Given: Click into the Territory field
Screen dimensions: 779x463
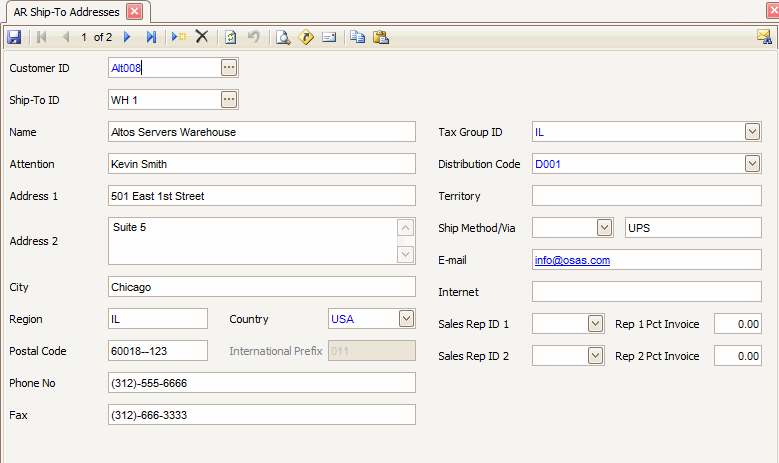Looking at the screenshot, I should pyautogui.click(x=646, y=196).
